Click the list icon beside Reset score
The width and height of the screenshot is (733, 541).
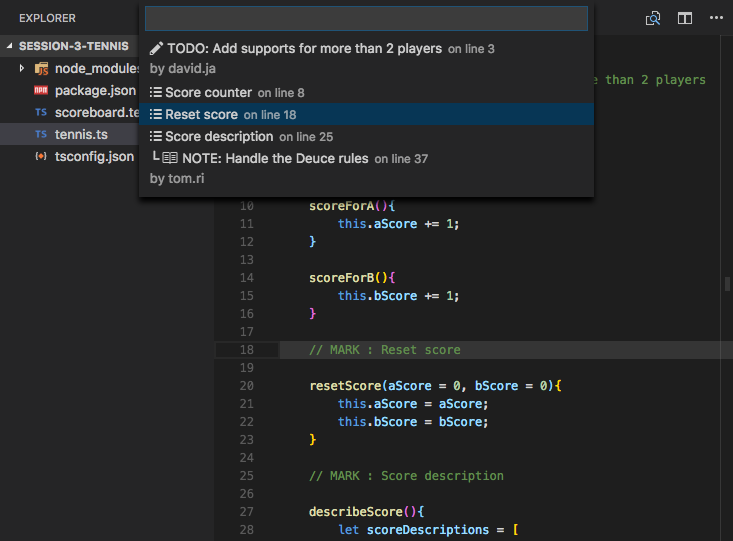click(156, 114)
